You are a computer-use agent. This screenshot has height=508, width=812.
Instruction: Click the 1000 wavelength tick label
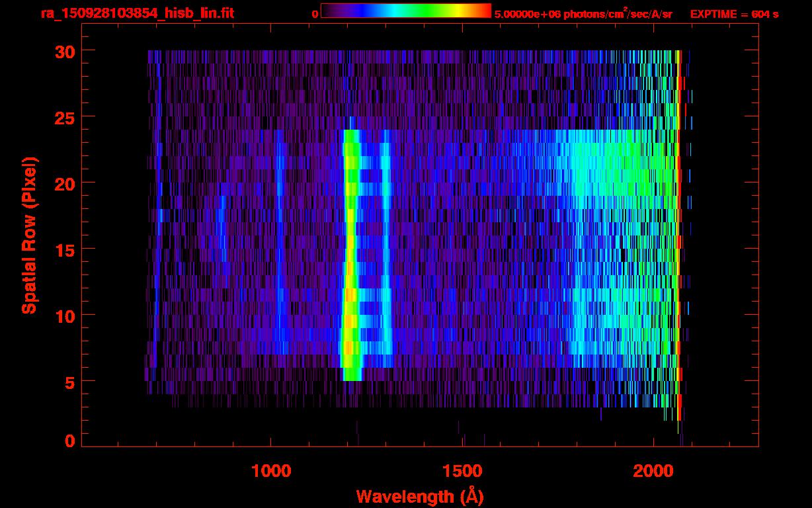[x=271, y=471]
